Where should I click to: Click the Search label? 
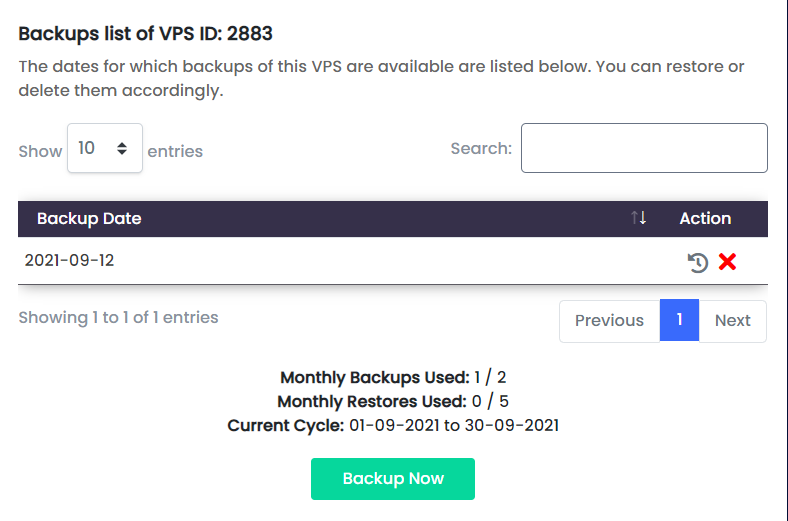481,149
